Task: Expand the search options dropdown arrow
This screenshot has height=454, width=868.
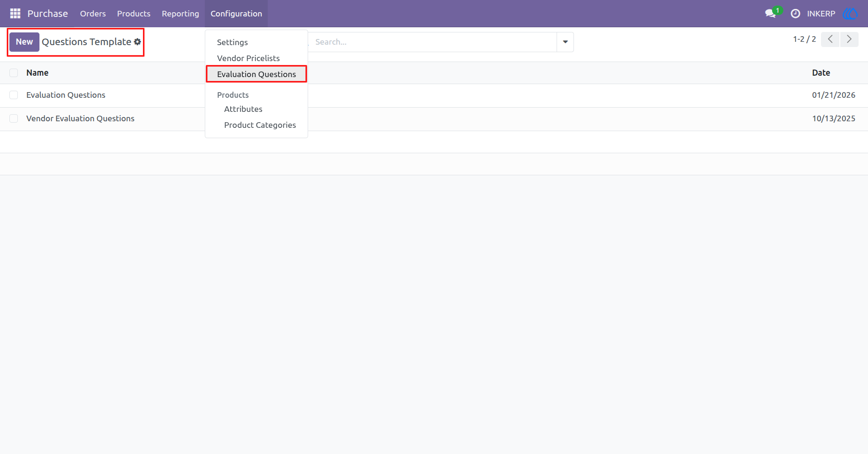Action: coord(565,42)
